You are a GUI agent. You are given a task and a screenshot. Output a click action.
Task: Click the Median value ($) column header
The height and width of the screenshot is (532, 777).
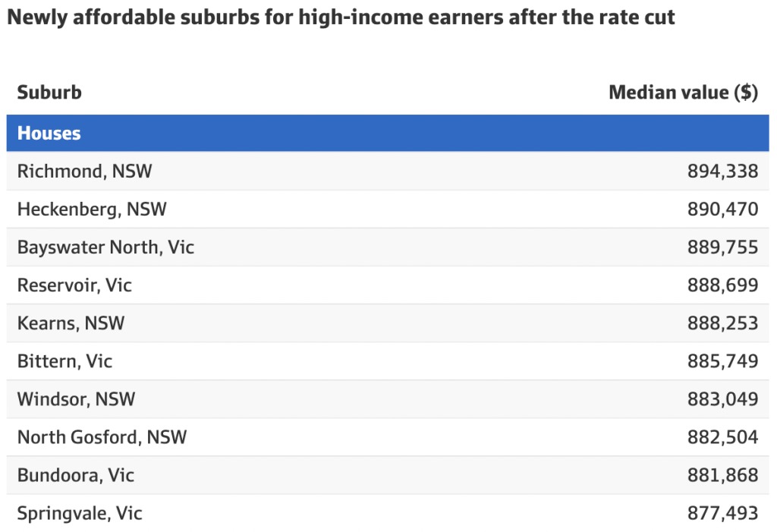tap(684, 93)
